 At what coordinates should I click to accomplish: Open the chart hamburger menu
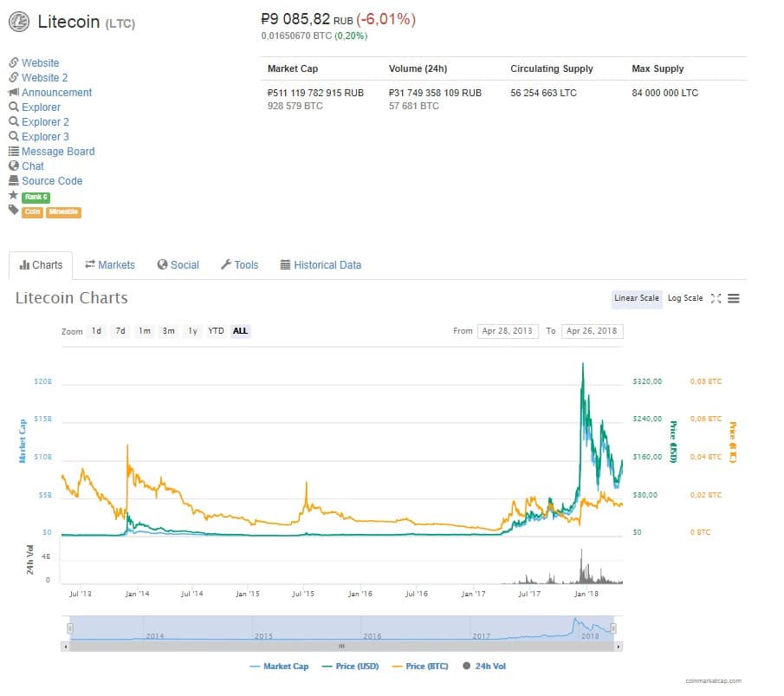tap(734, 299)
